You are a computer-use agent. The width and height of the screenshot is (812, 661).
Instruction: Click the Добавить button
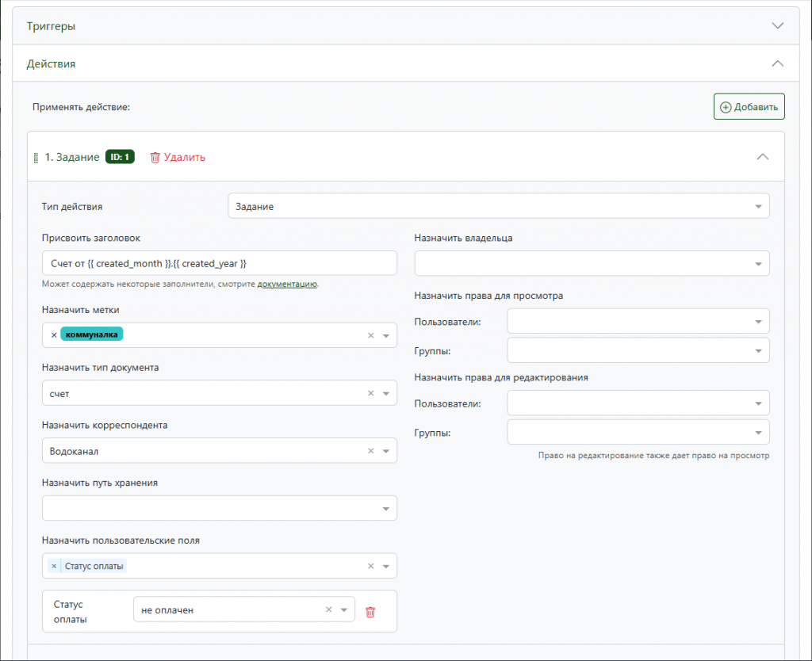749,107
